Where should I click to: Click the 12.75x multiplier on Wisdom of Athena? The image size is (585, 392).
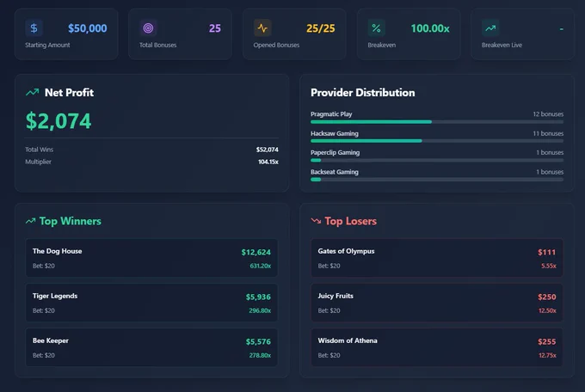click(x=547, y=355)
